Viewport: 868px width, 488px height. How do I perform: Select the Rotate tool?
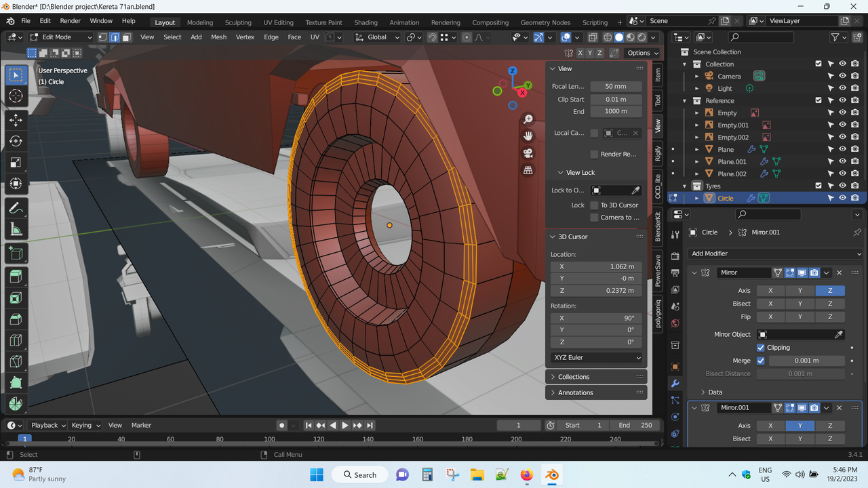[16, 142]
